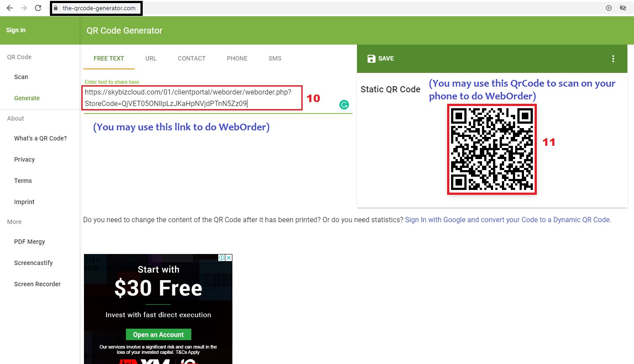Click the padlock icon in address bar

(56, 8)
